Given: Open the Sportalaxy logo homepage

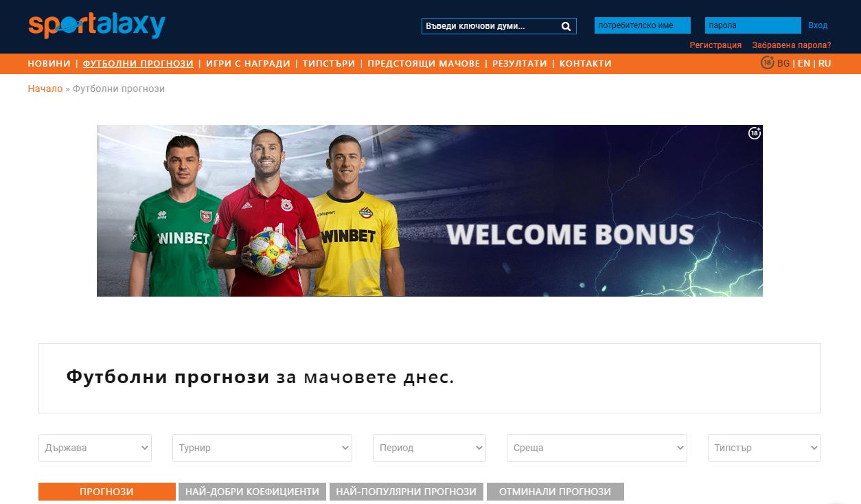Looking at the screenshot, I should (x=97, y=25).
